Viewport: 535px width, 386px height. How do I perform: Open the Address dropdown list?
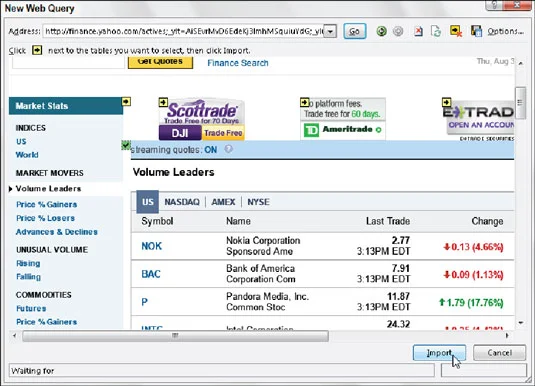coord(330,31)
